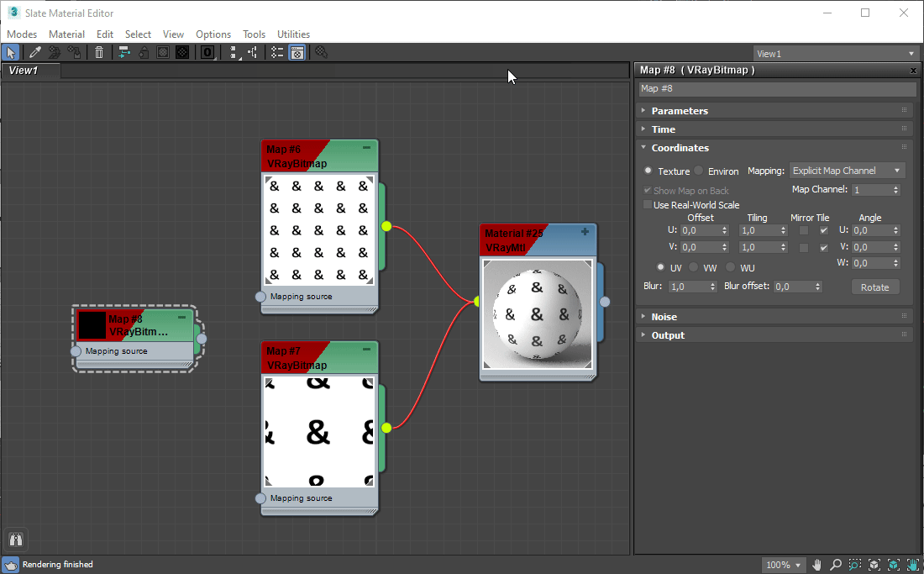
Task: Select the Pick Material from Object eyedropper
Action: click(x=35, y=52)
